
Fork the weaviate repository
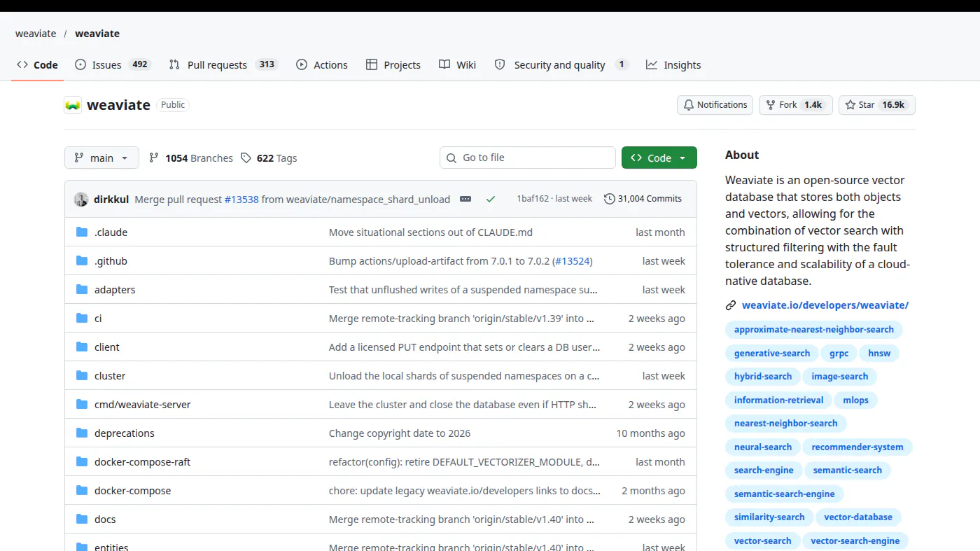point(795,105)
